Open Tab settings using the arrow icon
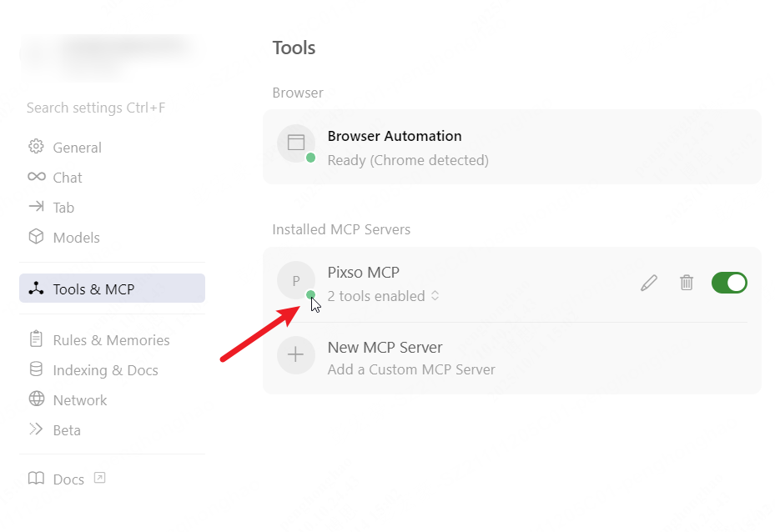The image size is (775, 532). 37,207
